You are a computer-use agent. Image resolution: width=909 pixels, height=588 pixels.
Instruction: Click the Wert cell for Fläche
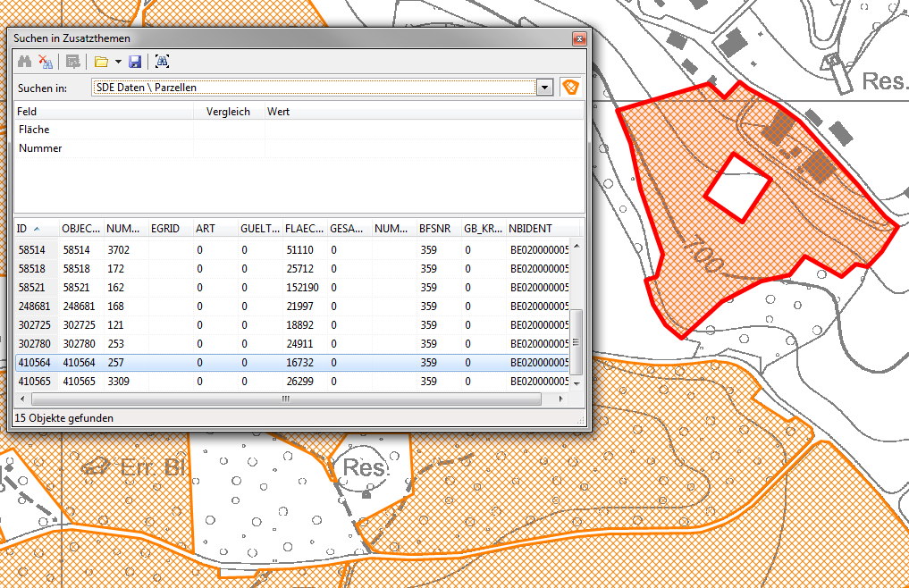tap(424, 130)
